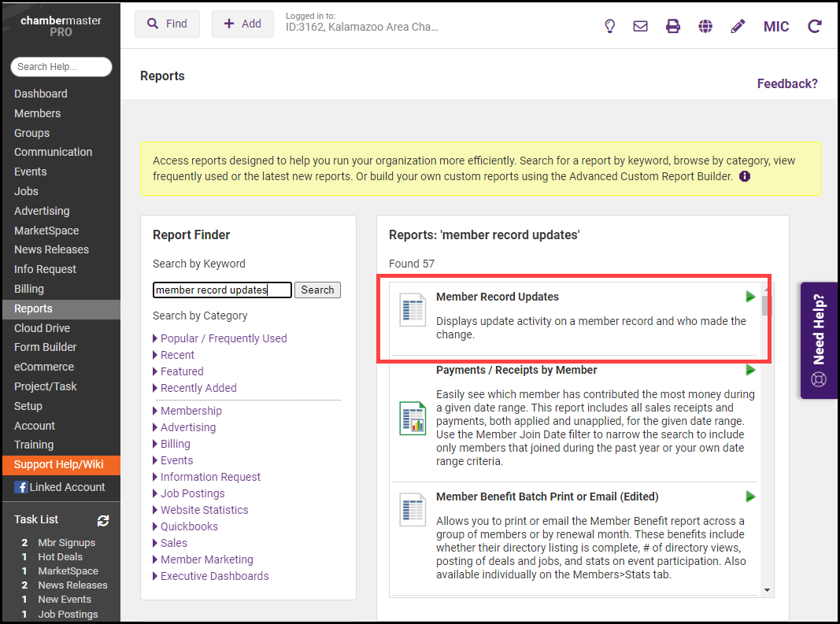
Task: Click the Search by Keyword input field
Action: click(222, 290)
